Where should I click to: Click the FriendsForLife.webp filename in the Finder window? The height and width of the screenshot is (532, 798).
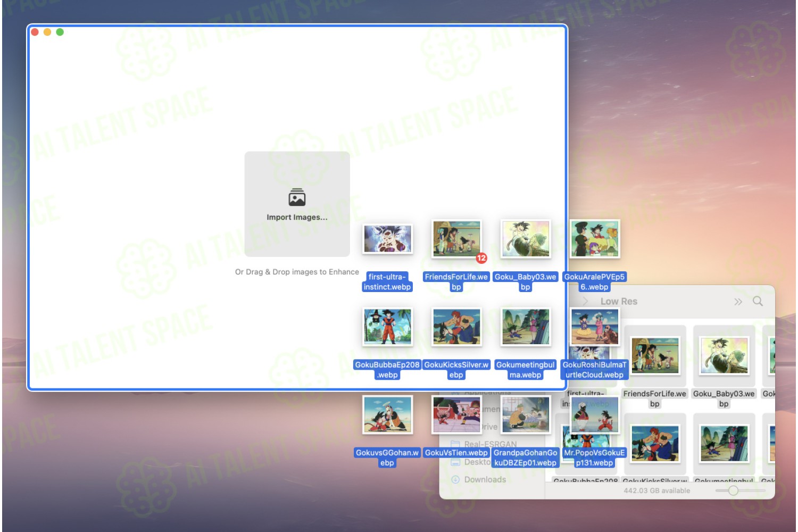pyautogui.click(x=655, y=398)
